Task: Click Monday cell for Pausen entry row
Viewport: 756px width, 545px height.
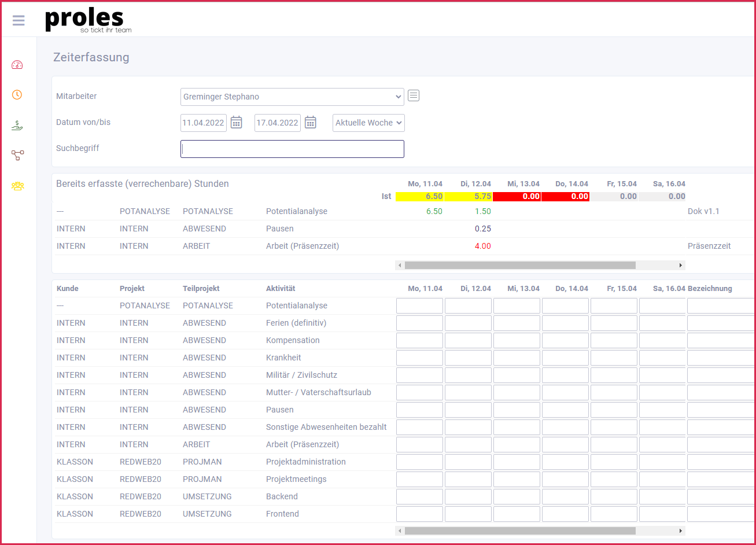Action: point(419,410)
